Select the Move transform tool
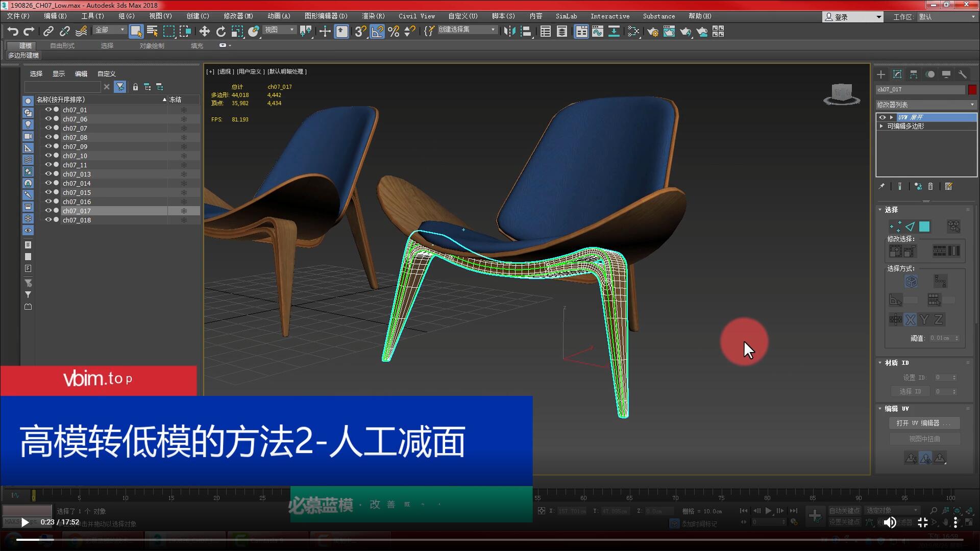Image resolution: width=980 pixels, height=551 pixels. (x=204, y=32)
